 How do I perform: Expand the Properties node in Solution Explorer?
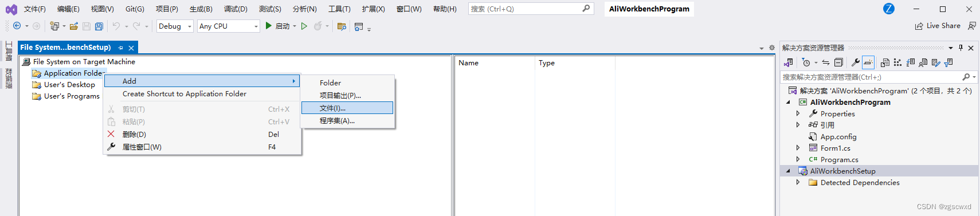pyautogui.click(x=798, y=113)
